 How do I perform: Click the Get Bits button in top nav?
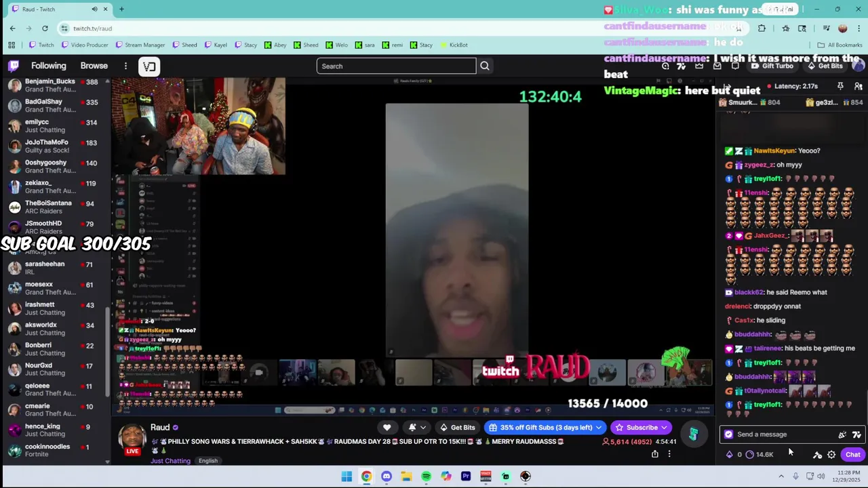(x=826, y=66)
